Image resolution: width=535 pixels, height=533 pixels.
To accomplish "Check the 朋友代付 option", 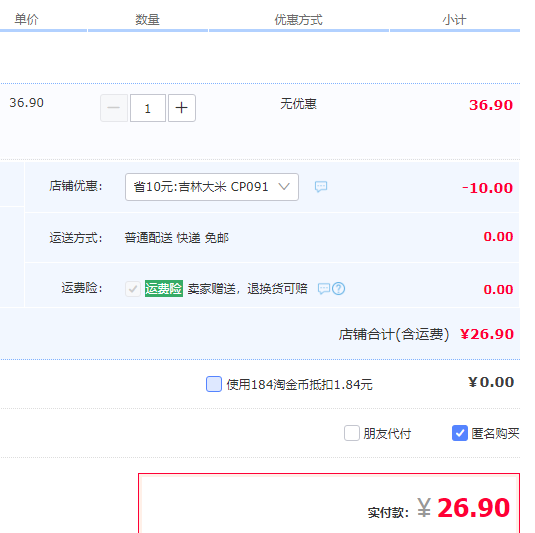I will tap(352, 433).
